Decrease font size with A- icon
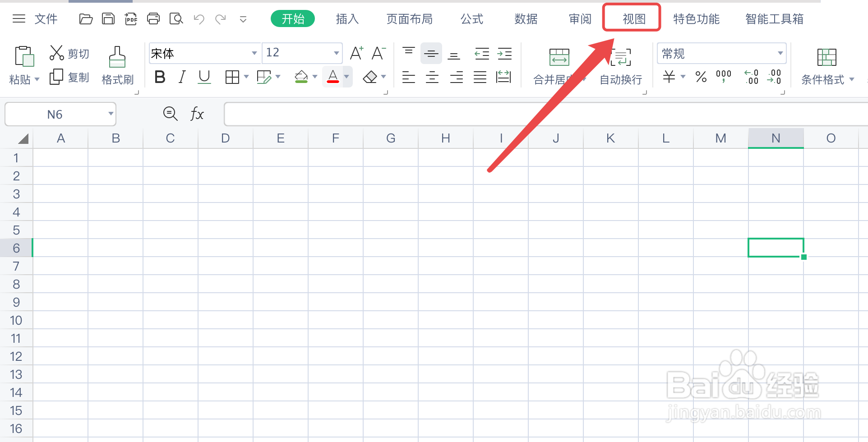Image resolution: width=868 pixels, height=442 pixels. pos(379,53)
